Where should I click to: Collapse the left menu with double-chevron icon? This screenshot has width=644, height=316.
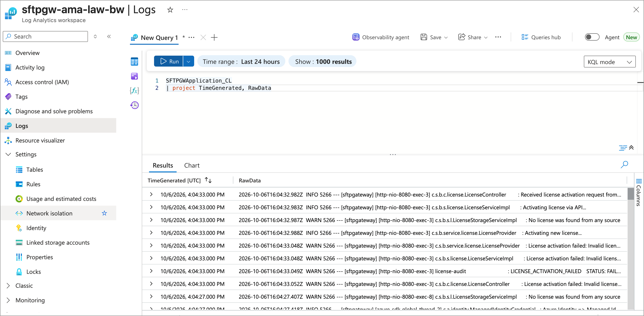[x=109, y=36]
